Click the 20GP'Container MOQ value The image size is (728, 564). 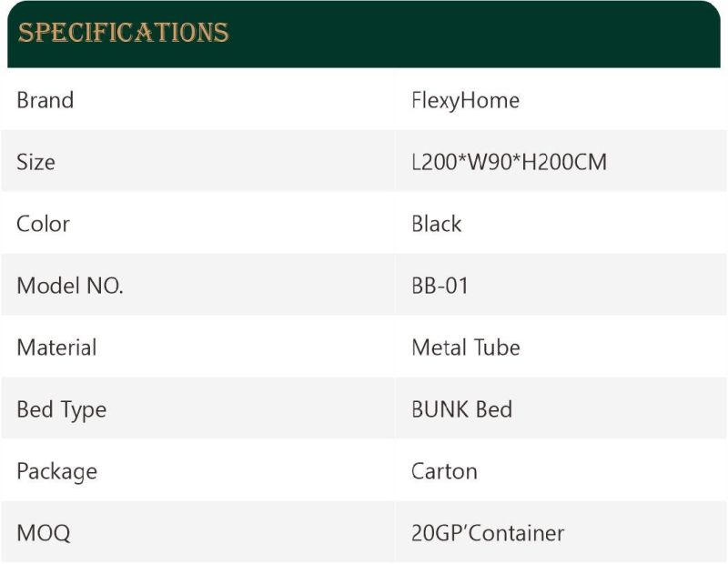(x=488, y=533)
